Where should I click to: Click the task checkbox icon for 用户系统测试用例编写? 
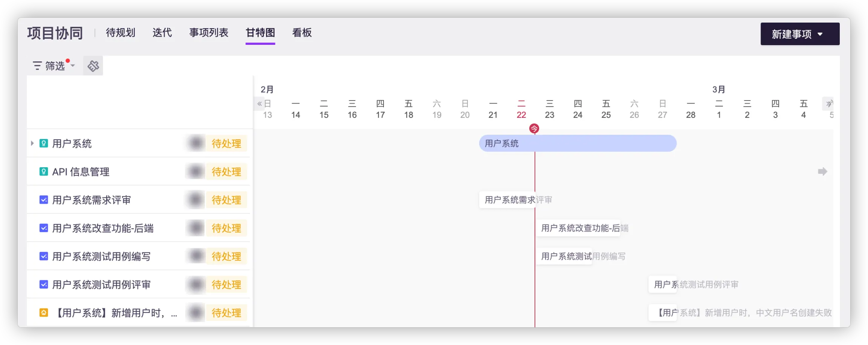point(44,256)
